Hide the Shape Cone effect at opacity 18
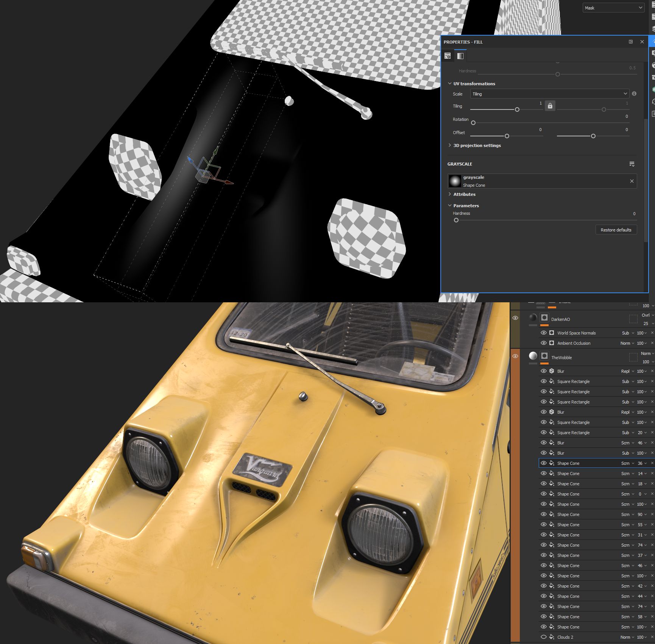Viewport: 655px width, 644px height. (x=544, y=484)
